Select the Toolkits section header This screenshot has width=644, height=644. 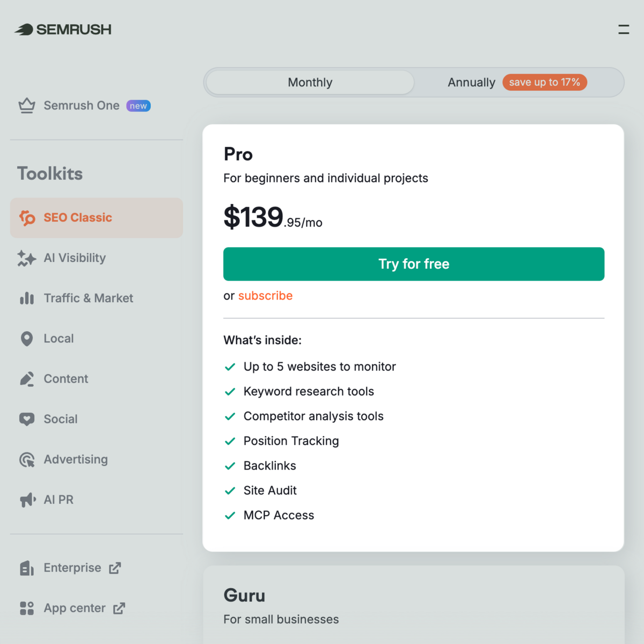point(50,173)
